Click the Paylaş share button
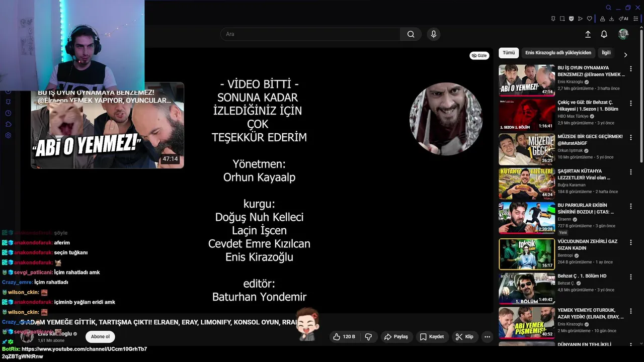The image size is (644, 362). click(395, 337)
